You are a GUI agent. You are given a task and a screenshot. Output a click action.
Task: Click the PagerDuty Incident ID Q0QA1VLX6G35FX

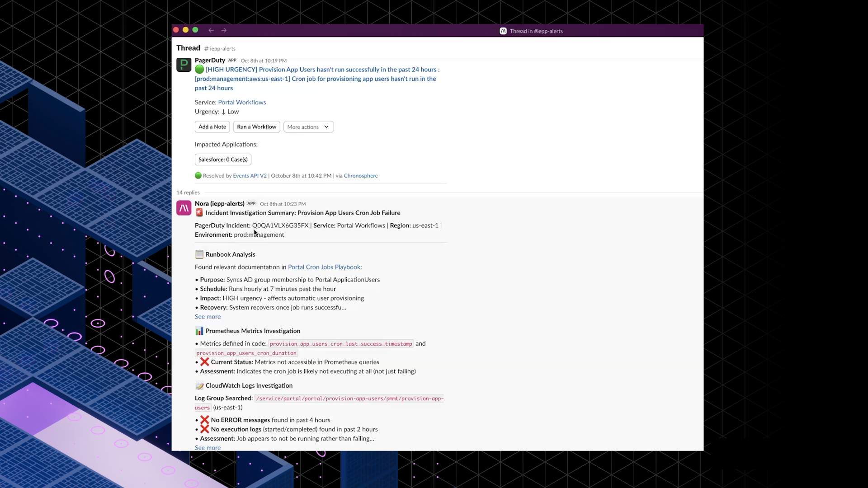[x=280, y=225]
